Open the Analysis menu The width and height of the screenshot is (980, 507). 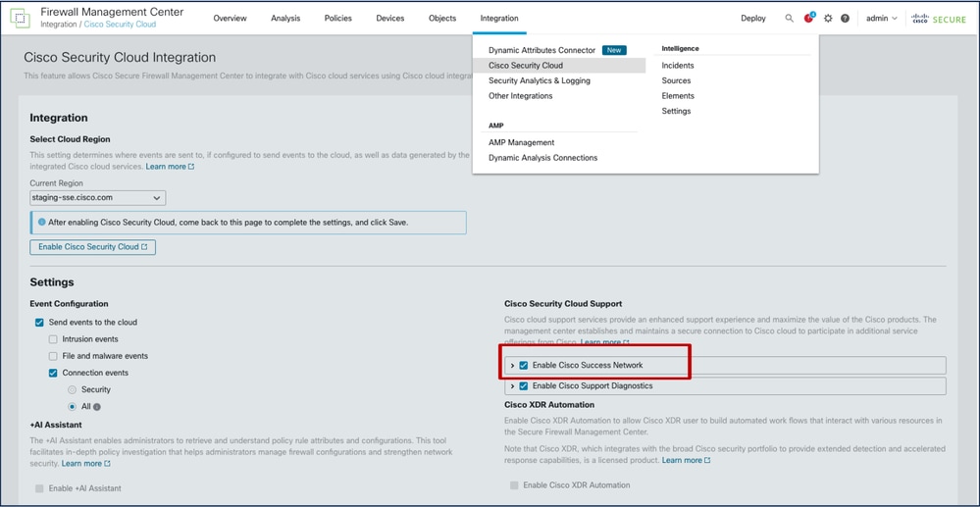coord(285,18)
